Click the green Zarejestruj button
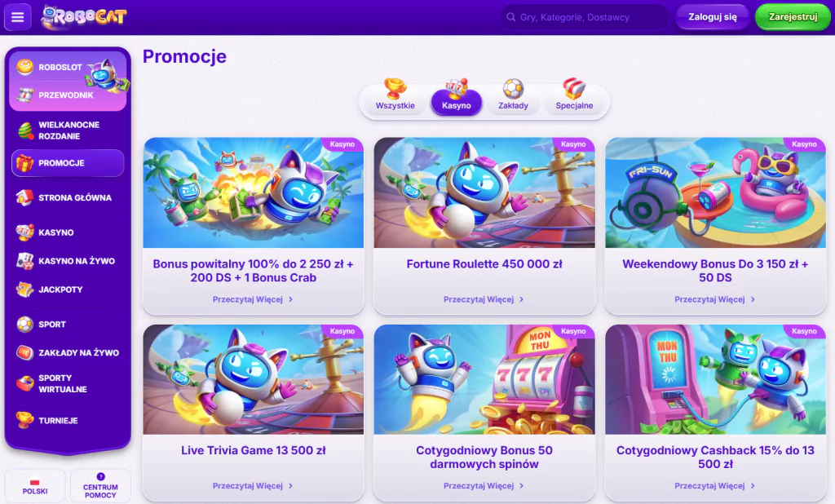 point(793,17)
